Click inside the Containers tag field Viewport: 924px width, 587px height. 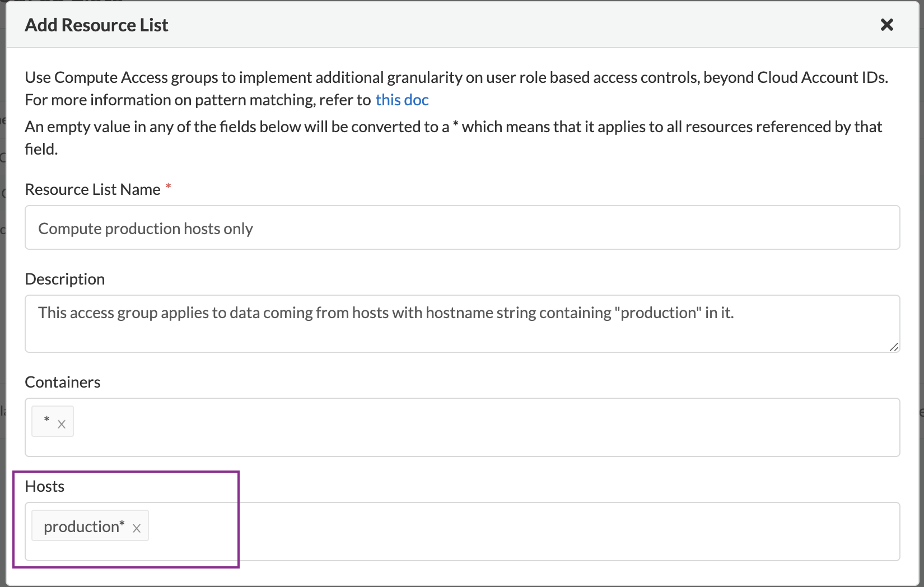pyautogui.click(x=462, y=427)
